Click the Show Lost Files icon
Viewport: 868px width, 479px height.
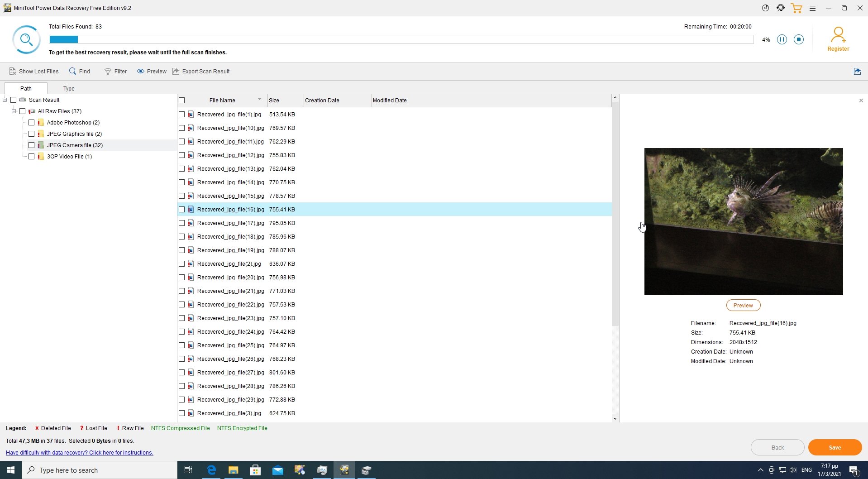(x=13, y=72)
